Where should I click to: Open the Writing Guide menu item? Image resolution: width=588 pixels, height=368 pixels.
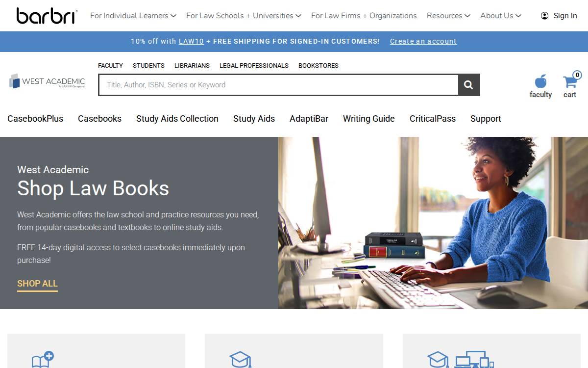[x=368, y=119]
